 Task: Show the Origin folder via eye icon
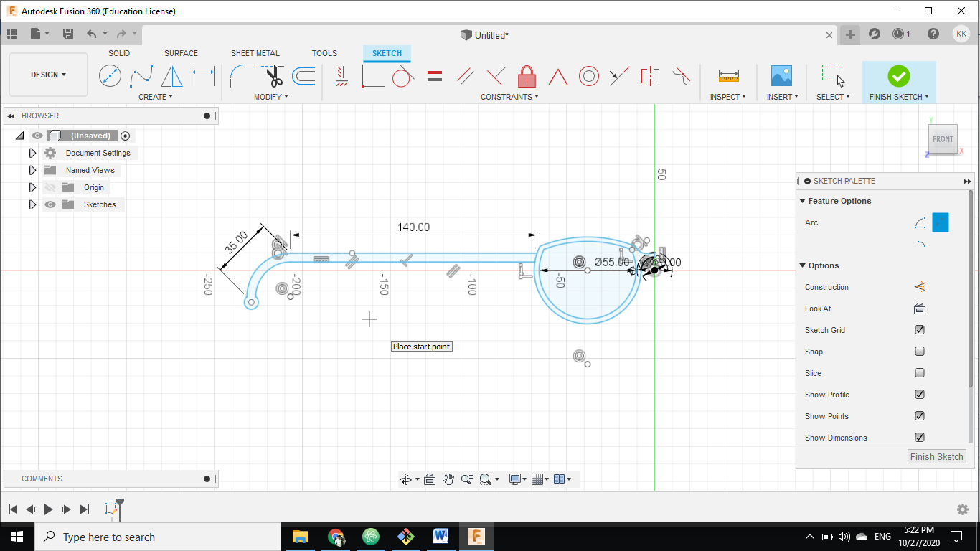pyautogui.click(x=50, y=187)
